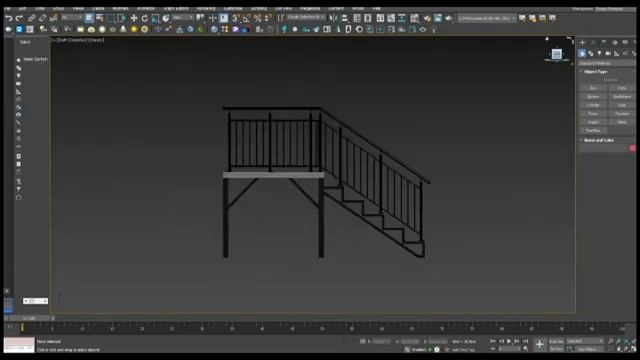Open the Tools menu
The height and width of the screenshot is (360, 640).
40,9
